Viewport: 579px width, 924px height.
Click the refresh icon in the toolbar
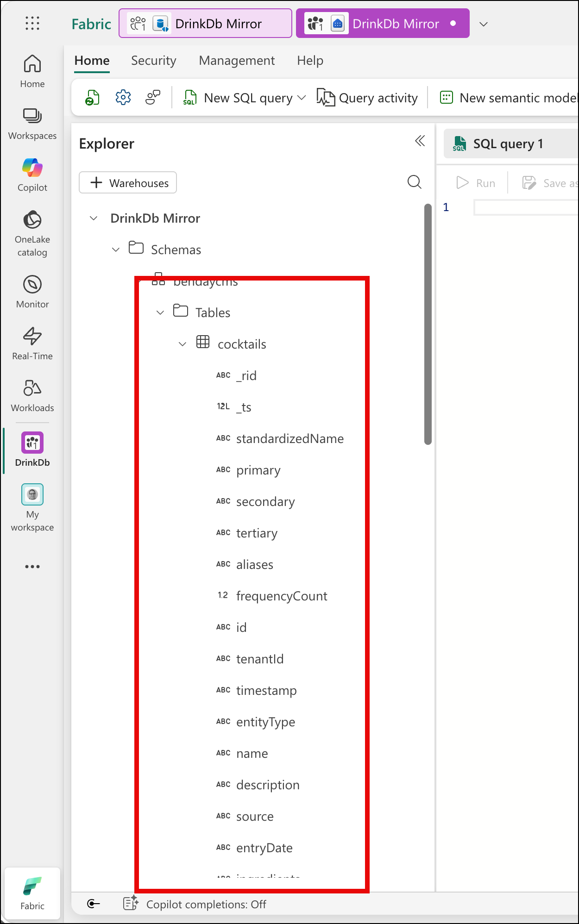point(93,98)
